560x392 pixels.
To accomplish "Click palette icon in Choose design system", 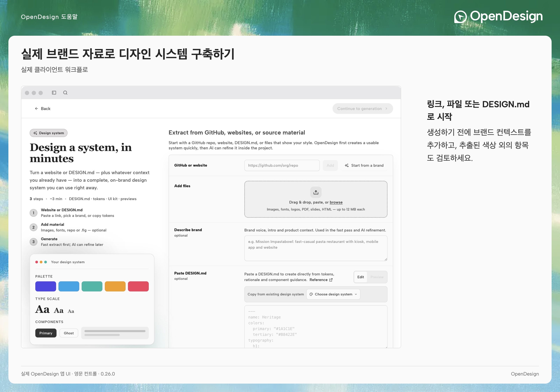I will pyautogui.click(x=311, y=294).
